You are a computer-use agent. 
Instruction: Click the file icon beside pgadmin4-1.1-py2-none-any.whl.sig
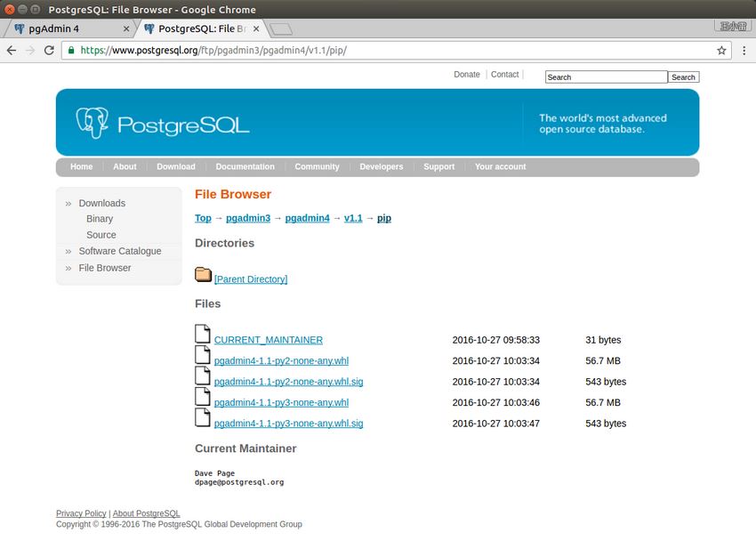click(x=203, y=375)
